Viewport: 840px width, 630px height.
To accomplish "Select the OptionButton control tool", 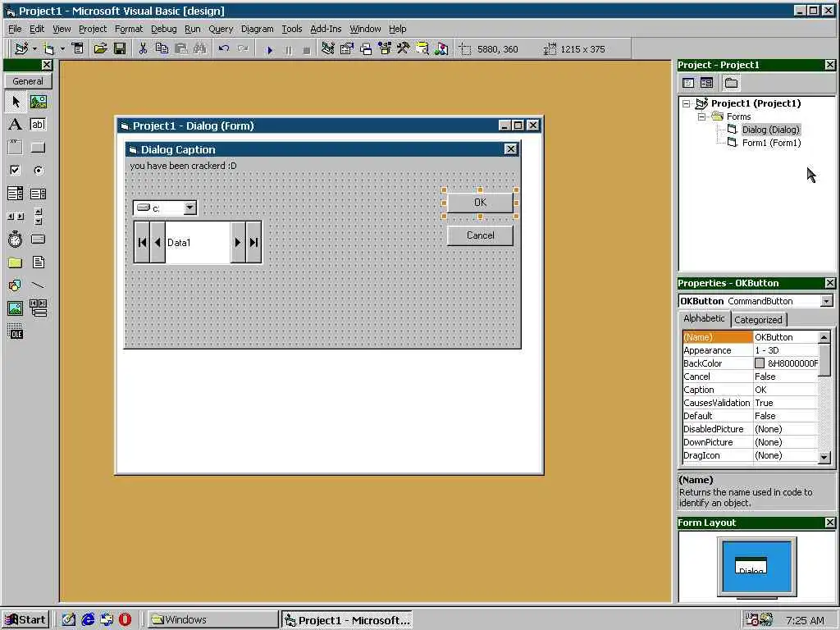I will pos(38,171).
